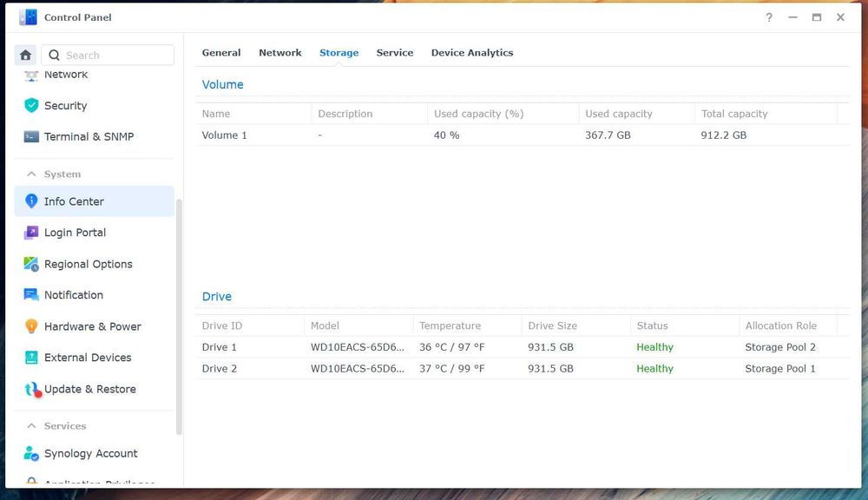Open the Synology Account icon
868x500 pixels.
[x=31, y=453]
